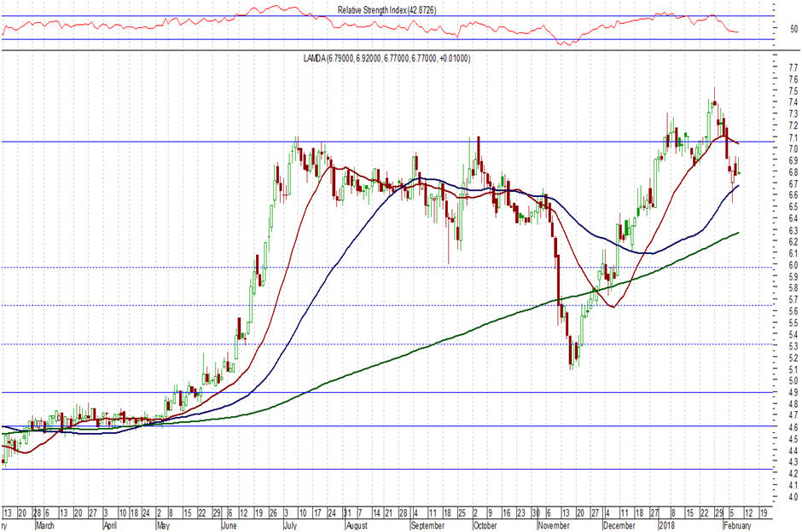Click the 5.6 price axis value

793,311
